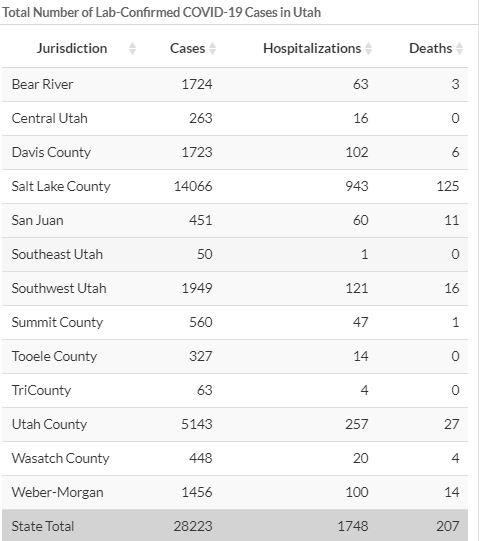Click the Cases column sort arrows
479x541 pixels.
pyautogui.click(x=213, y=49)
